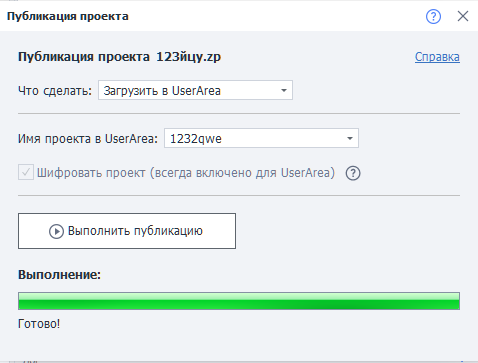This screenshot has height=363, width=478.
Task: Click the green progress bar under Выполнение
Action: (239, 301)
